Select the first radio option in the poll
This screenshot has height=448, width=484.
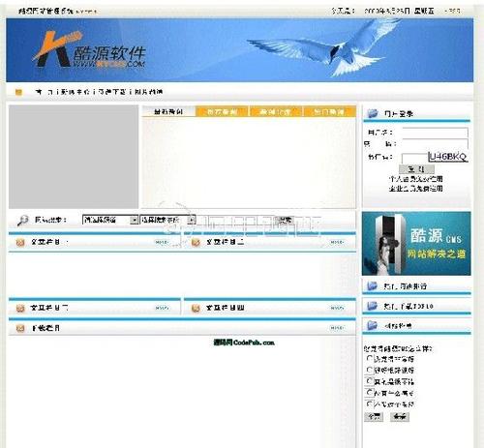[370, 358]
